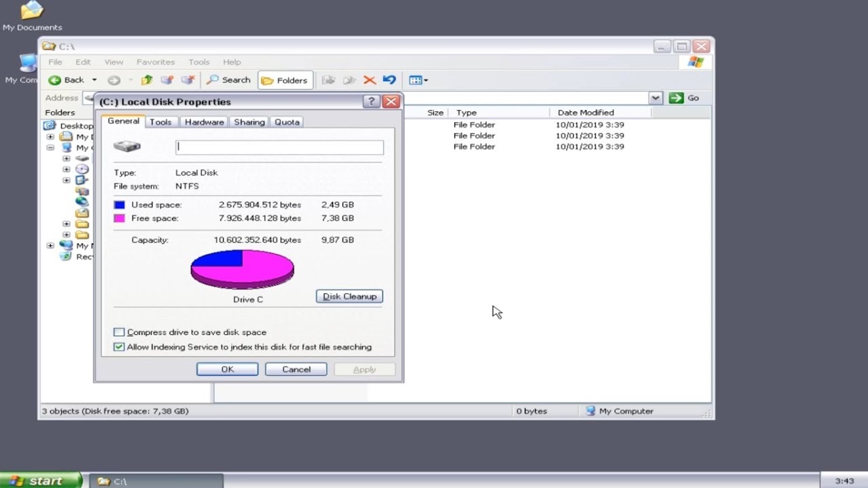This screenshot has height=488, width=868.
Task: Open My Documents desktop icon
Action: coord(32,16)
